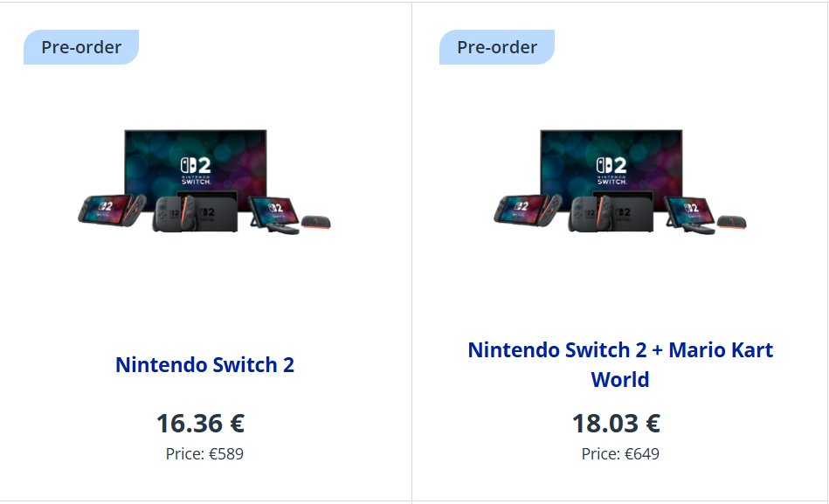The width and height of the screenshot is (829, 504).
Task: Click handheld console in Mario Kart bundle image
Action: (521, 208)
